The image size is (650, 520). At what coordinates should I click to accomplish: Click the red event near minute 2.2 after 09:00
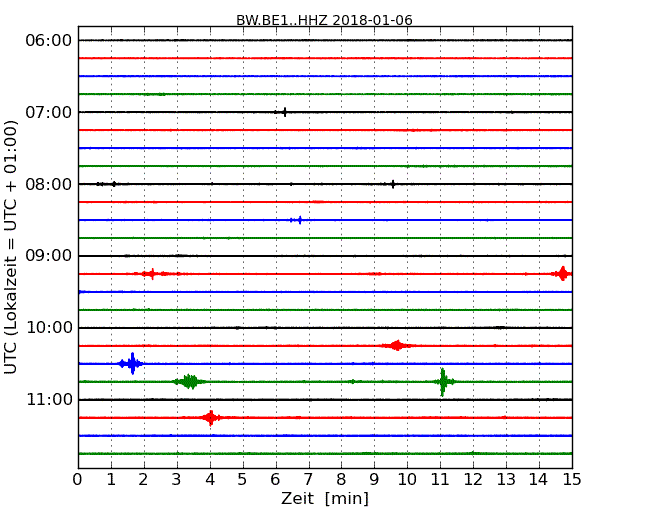coord(152,274)
